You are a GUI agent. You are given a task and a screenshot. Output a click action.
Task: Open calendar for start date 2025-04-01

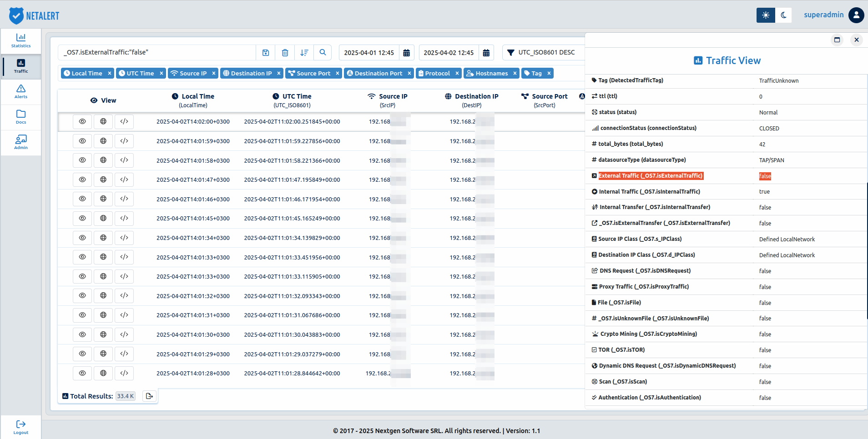point(407,53)
